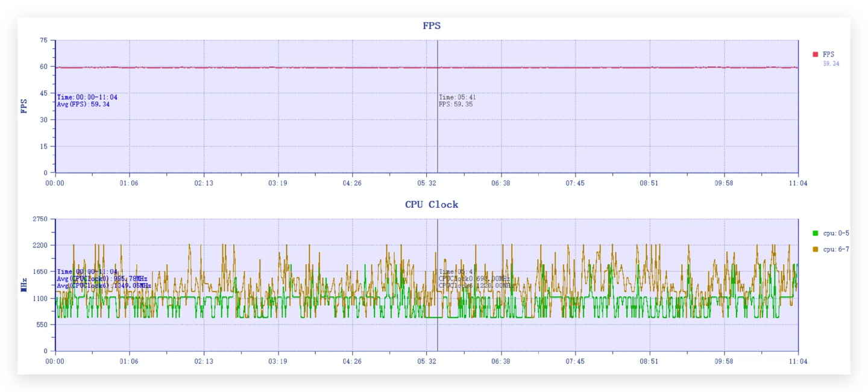Click the 05:32 tick on CPU Clock time axis
The width and height of the screenshot is (868, 392).
(427, 361)
